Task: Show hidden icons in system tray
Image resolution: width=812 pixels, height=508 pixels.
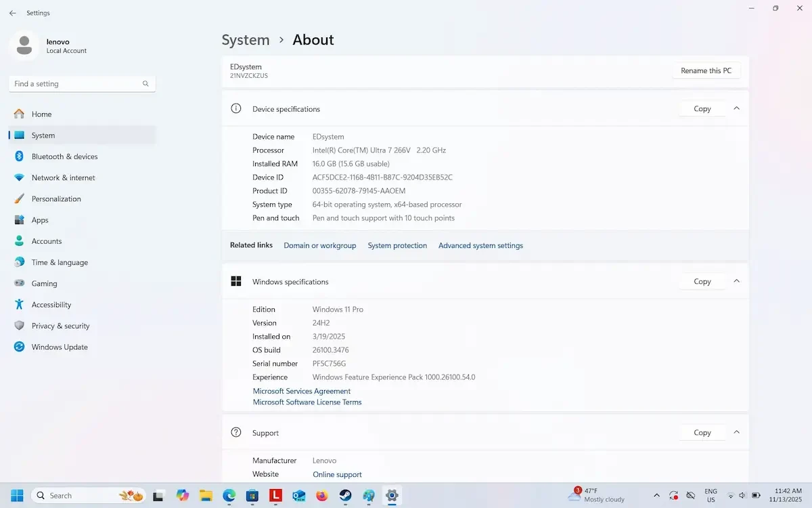Action: pos(656,496)
